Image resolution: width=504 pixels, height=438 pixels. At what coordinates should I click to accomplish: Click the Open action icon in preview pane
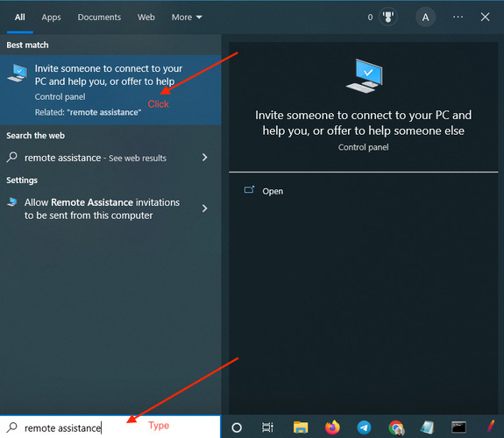[249, 189]
